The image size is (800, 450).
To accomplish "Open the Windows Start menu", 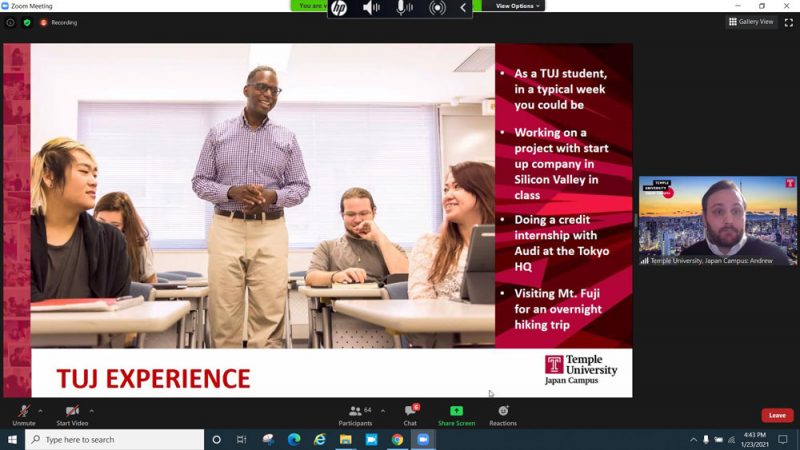I will tap(12, 439).
